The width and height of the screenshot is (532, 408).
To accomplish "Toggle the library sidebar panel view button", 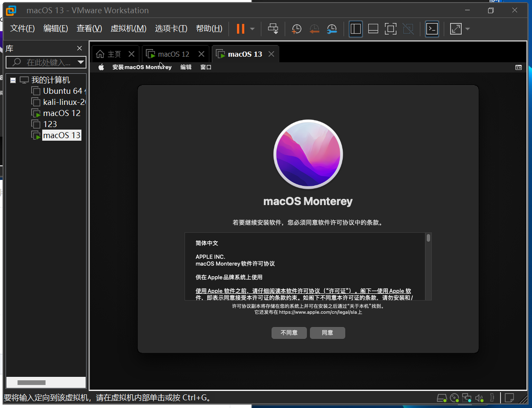I will click(x=356, y=29).
